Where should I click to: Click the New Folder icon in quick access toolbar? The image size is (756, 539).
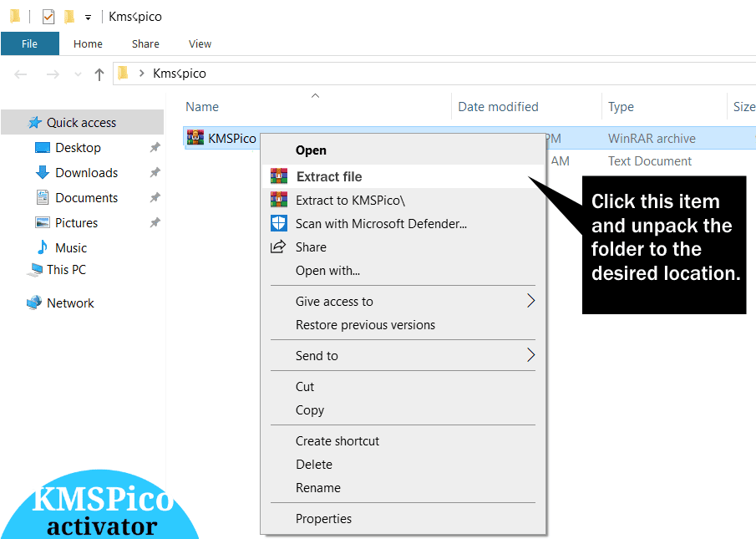(69, 17)
